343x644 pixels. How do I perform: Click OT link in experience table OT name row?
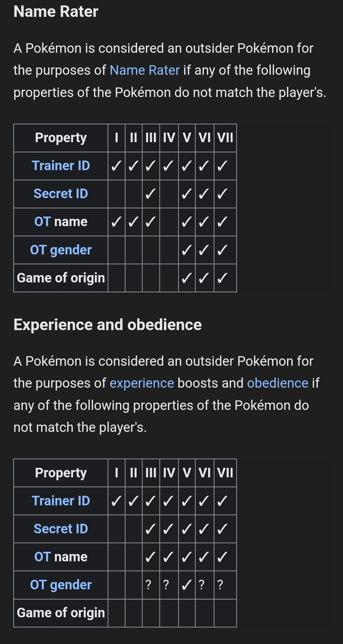pyautogui.click(x=42, y=557)
